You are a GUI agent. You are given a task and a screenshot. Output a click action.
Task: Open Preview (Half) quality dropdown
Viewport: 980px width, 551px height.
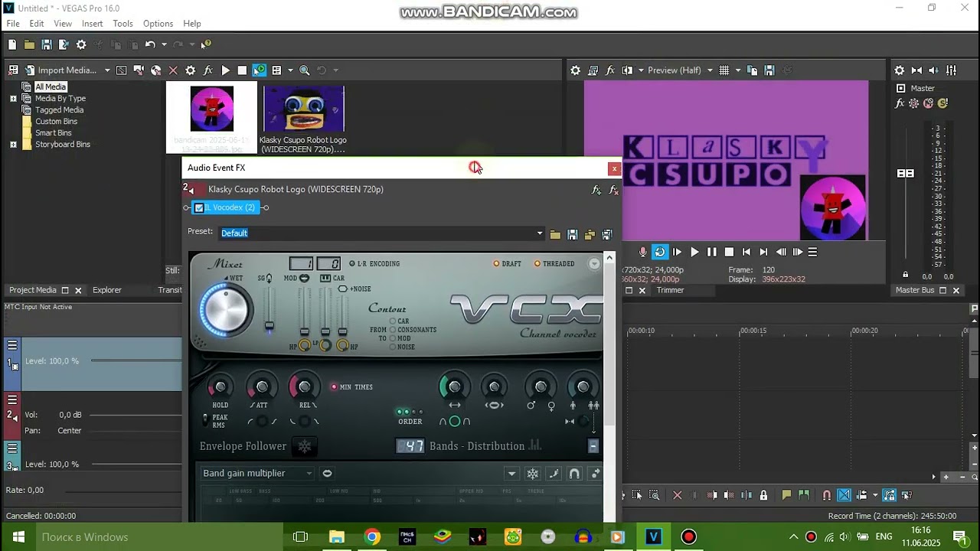coord(710,70)
